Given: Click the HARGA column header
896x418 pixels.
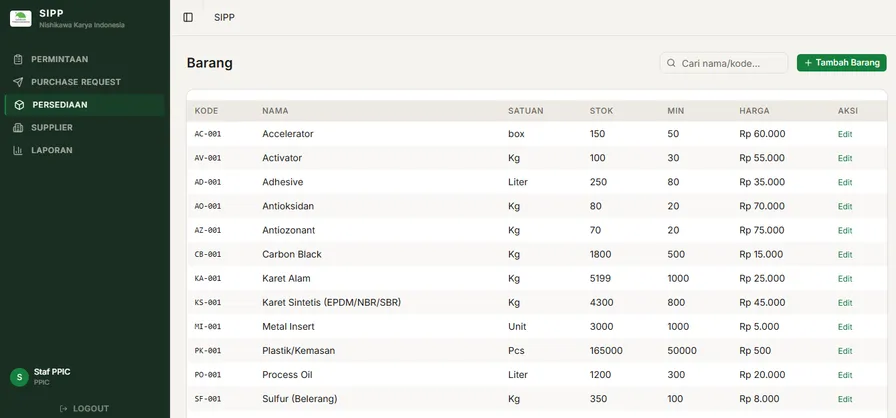Looking at the screenshot, I should click(x=754, y=111).
